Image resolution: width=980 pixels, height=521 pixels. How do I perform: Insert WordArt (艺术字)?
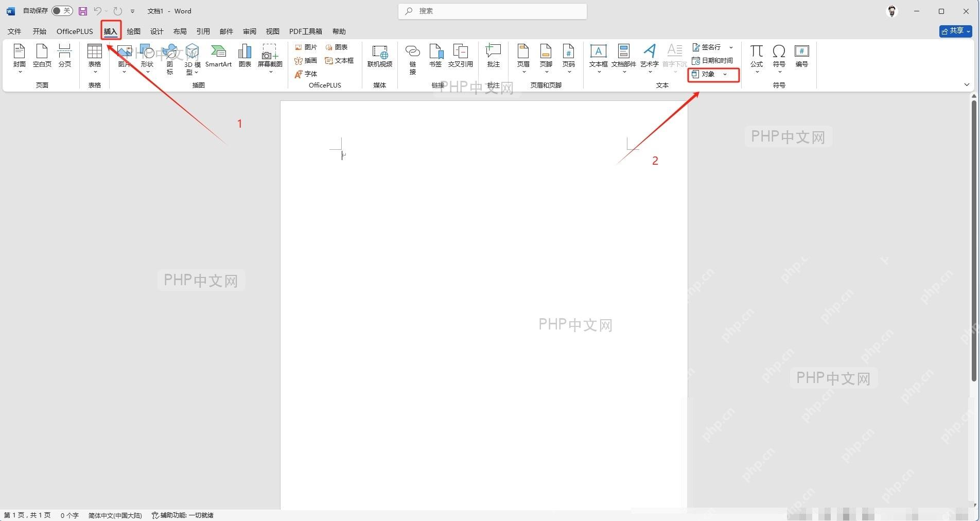point(650,58)
